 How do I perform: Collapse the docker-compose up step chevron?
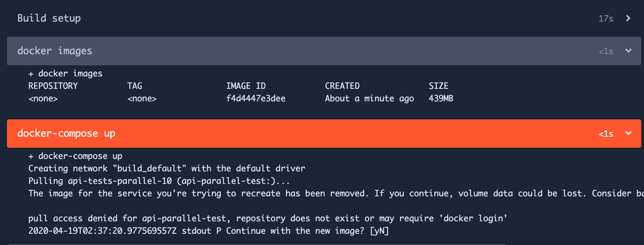pyautogui.click(x=628, y=133)
